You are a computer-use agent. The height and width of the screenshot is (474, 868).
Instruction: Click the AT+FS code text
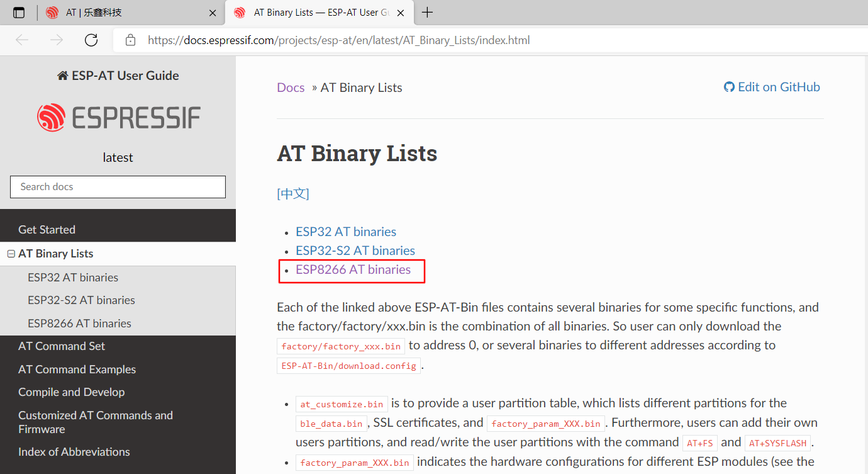pos(699,443)
